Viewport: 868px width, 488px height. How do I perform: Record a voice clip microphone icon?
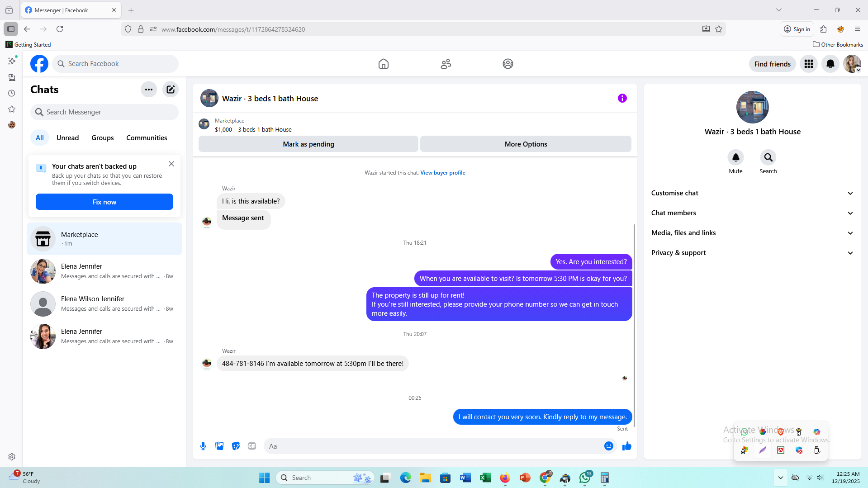pyautogui.click(x=203, y=446)
